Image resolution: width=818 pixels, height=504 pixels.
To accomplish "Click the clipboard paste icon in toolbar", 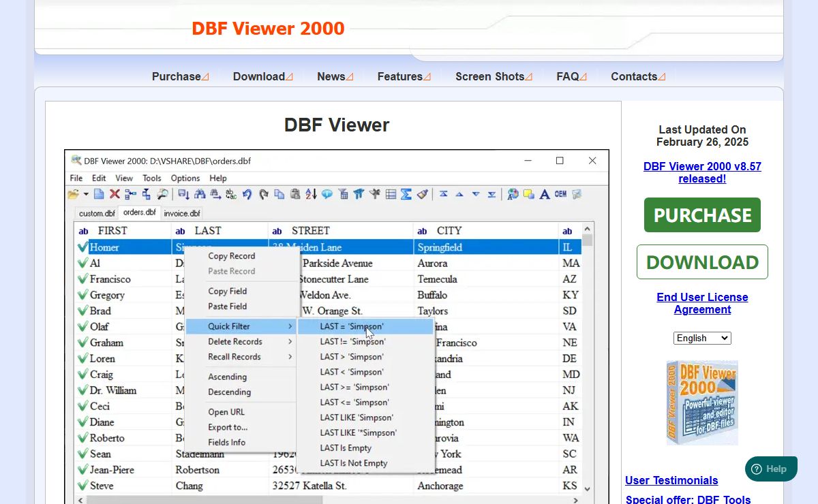I will pyautogui.click(x=295, y=194).
